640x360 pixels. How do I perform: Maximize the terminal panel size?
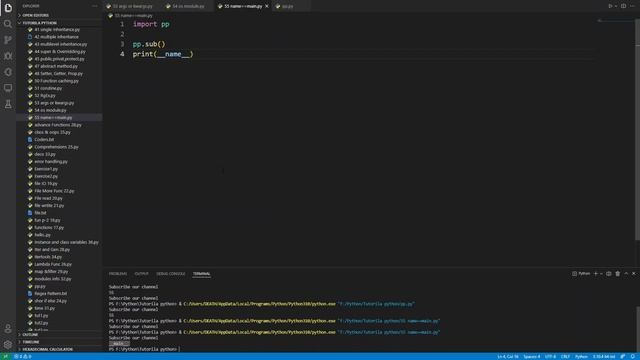[626, 273]
